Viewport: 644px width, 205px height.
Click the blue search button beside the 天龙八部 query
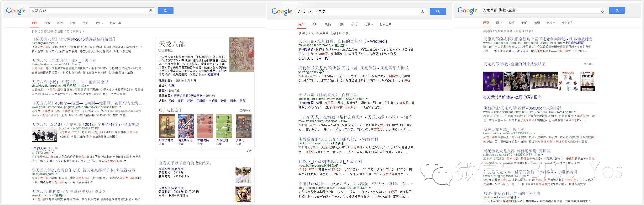[x=166, y=11]
